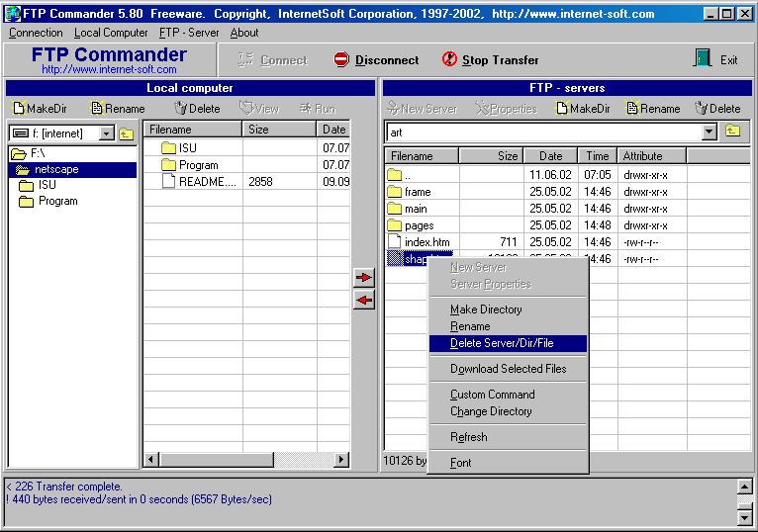Open the FTP - Server menu
This screenshot has height=532, width=758.
189,33
